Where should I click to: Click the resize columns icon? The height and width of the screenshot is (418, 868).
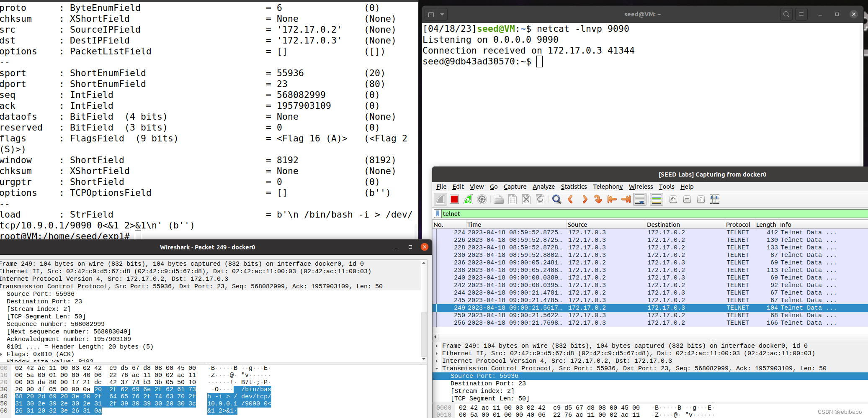click(x=715, y=200)
